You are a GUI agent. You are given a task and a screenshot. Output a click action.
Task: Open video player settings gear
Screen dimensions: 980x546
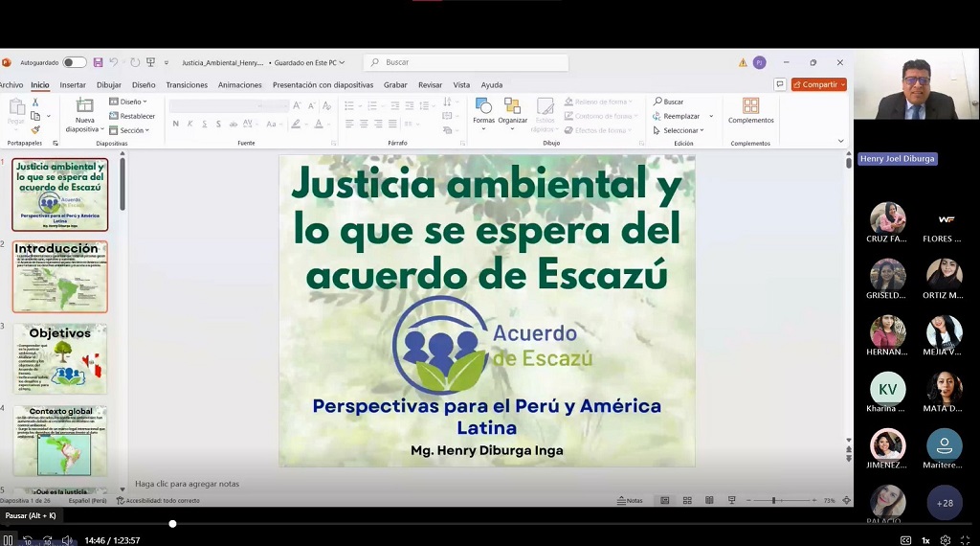946,540
